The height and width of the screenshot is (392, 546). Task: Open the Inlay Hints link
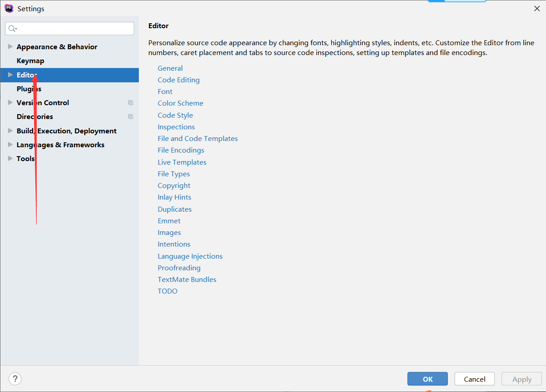174,197
